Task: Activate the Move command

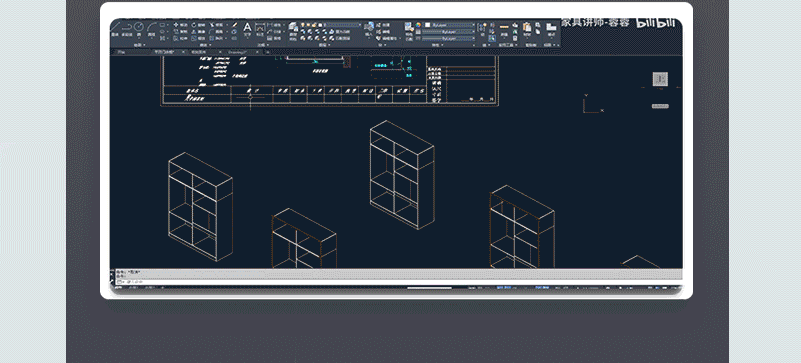Action: [x=180, y=25]
